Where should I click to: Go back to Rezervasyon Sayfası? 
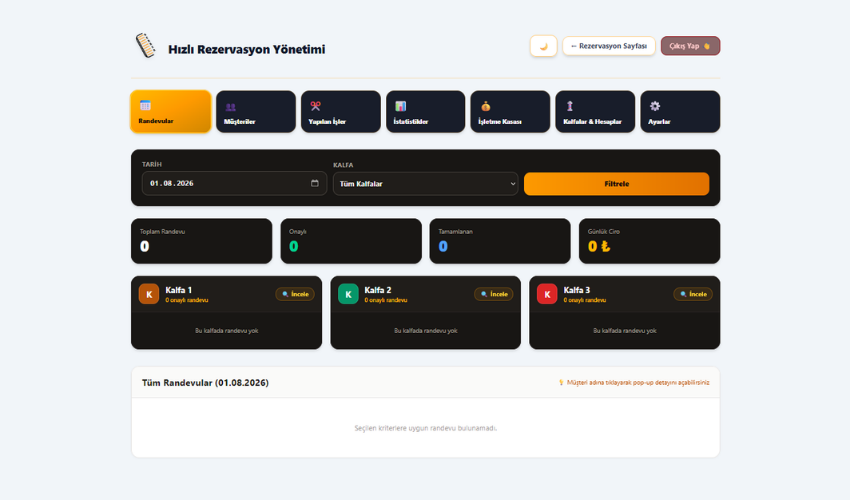(x=609, y=46)
